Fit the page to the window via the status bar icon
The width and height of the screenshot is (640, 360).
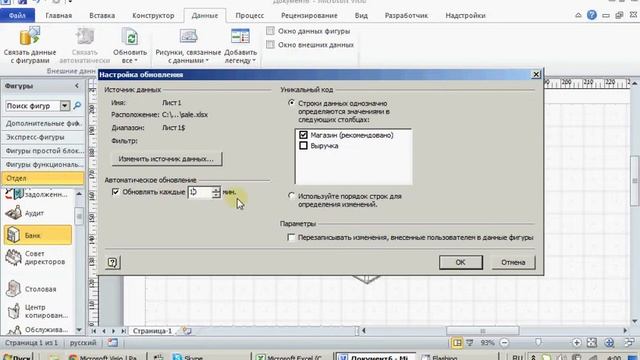click(x=592, y=343)
